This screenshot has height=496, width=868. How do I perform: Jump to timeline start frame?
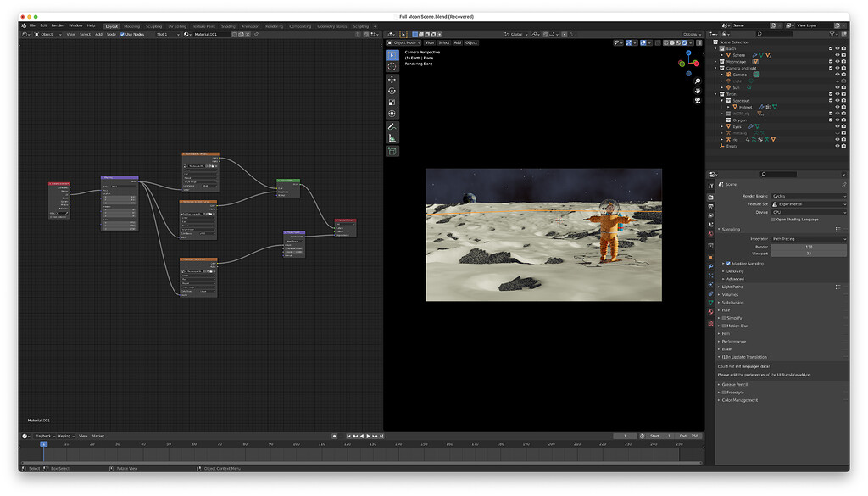coord(348,436)
